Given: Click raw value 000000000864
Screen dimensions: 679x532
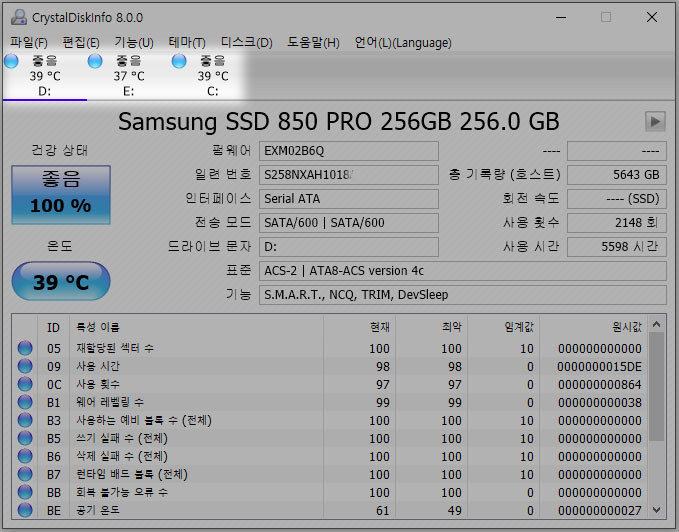Looking at the screenshot, I should click(x=600, y=384).
